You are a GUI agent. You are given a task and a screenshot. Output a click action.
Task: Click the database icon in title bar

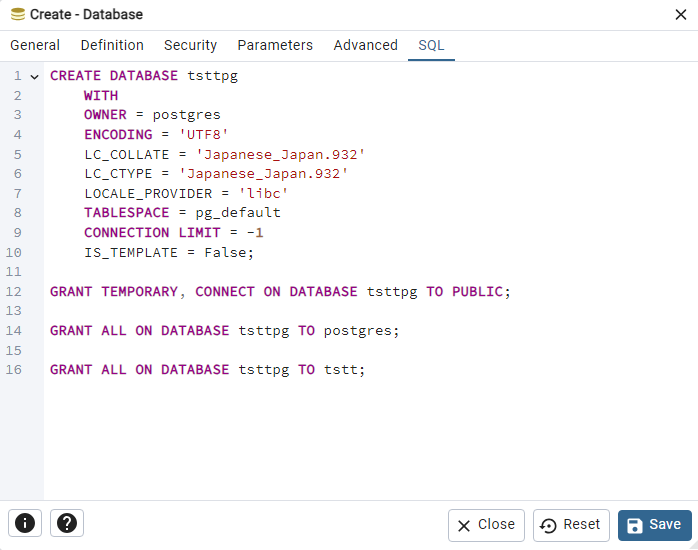pos(18,14)
